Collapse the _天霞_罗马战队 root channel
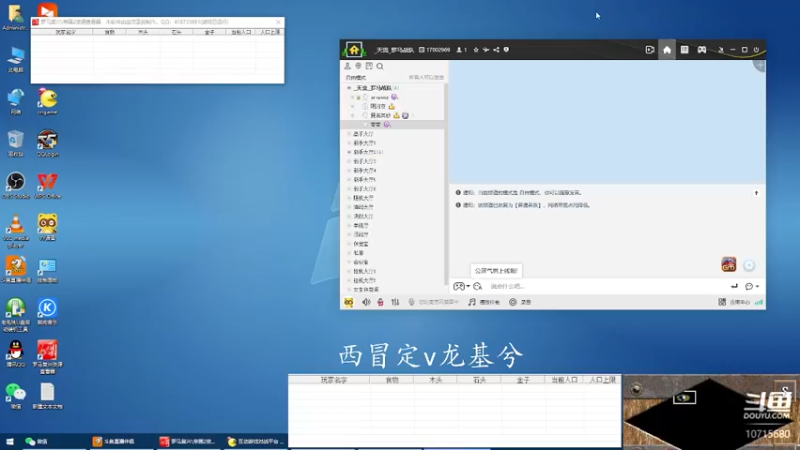800x450 pixels. coord(349,88)
